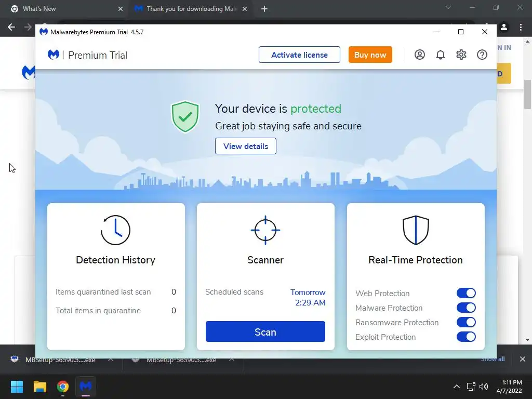Open the Tomorrow 2:29 AM scheduled scan
Image resolution: width=532 pixels, height=399 pixels.
[x=308, y=297]
